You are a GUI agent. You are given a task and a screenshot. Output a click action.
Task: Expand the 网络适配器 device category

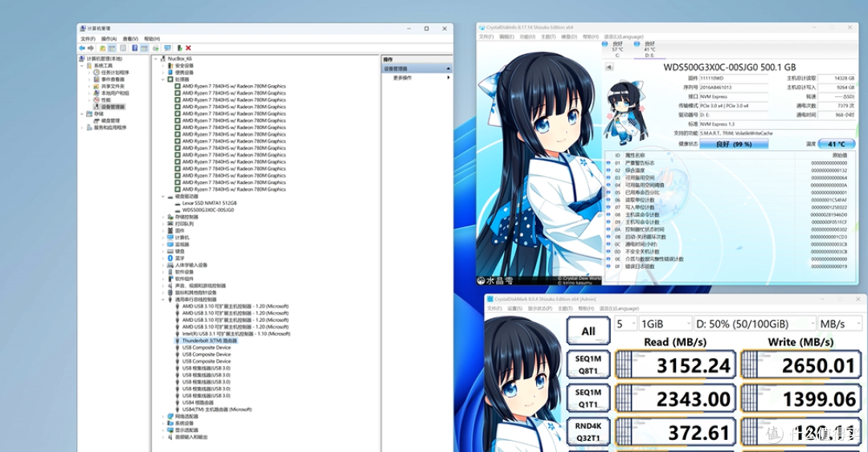pos(163,416)
